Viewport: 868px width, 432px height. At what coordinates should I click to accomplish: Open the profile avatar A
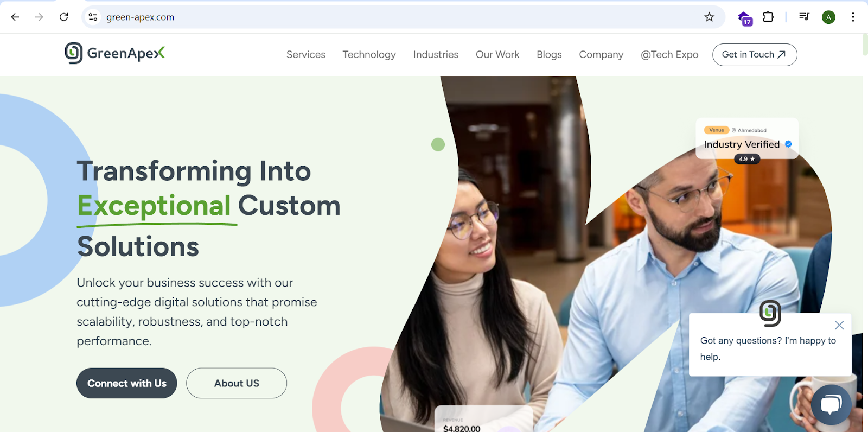pyautogui.click(x=828, y=17)
